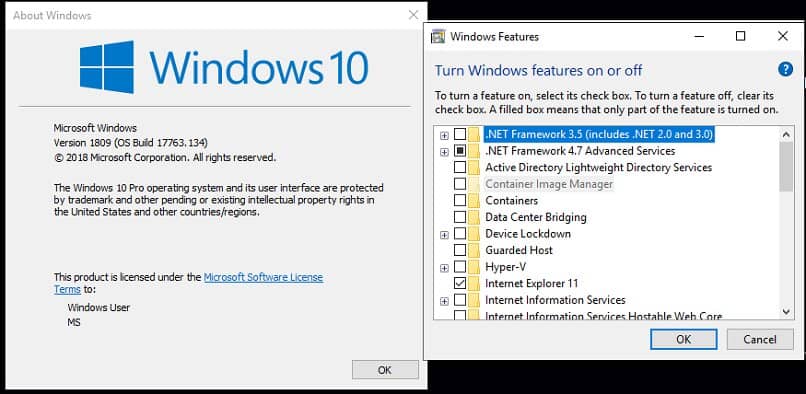This screenshot has height=394, width=806.
Task: Check Active Directory Lightweight Directory Services box
Action: [460, 167]
